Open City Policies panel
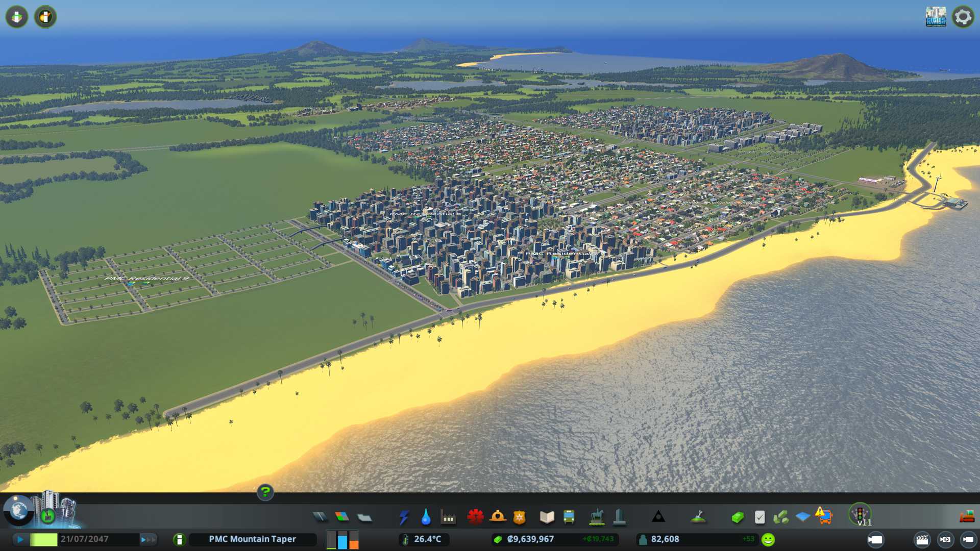The image size is (980, 551). coord(759,517)
